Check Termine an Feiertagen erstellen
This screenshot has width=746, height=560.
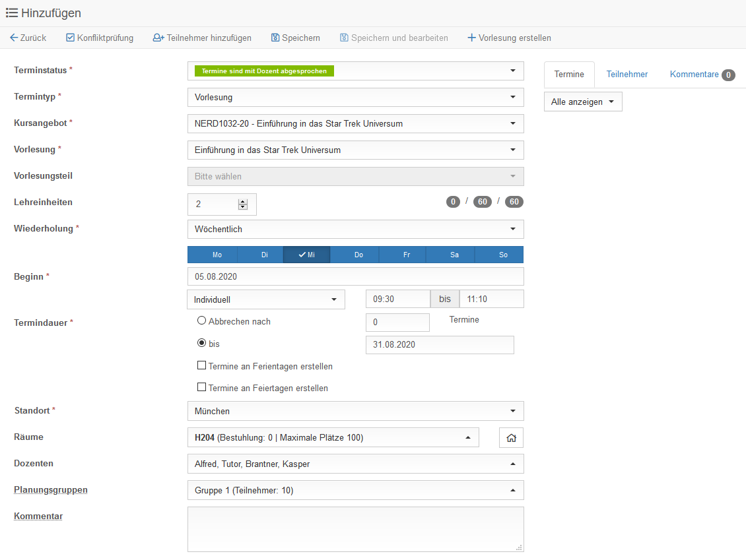click(x=202, y=387)
